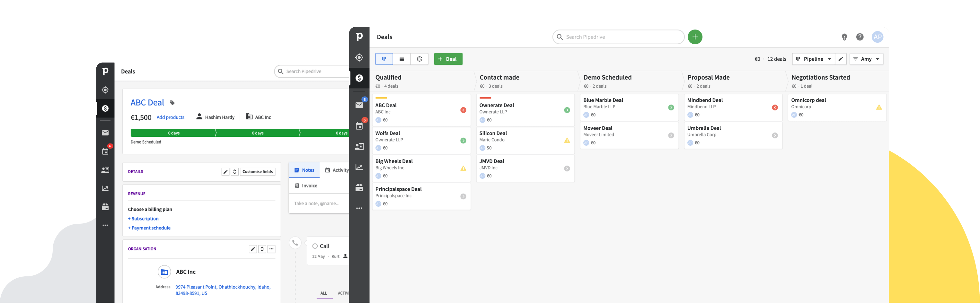Select the kanban pipeline view toggle
The width and height of the screenshot is (980, 303).
(384, 59)
